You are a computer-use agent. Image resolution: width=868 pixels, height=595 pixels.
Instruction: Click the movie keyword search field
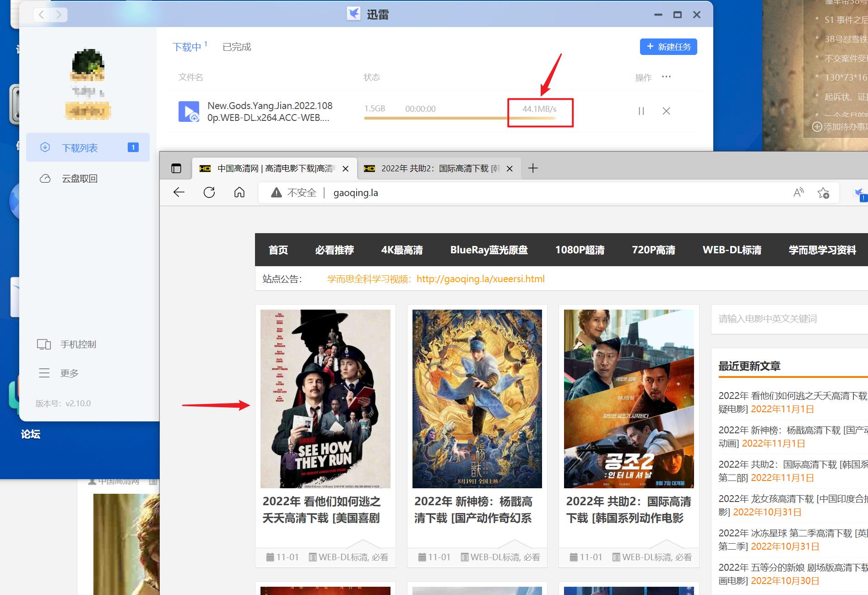point(788,319)
